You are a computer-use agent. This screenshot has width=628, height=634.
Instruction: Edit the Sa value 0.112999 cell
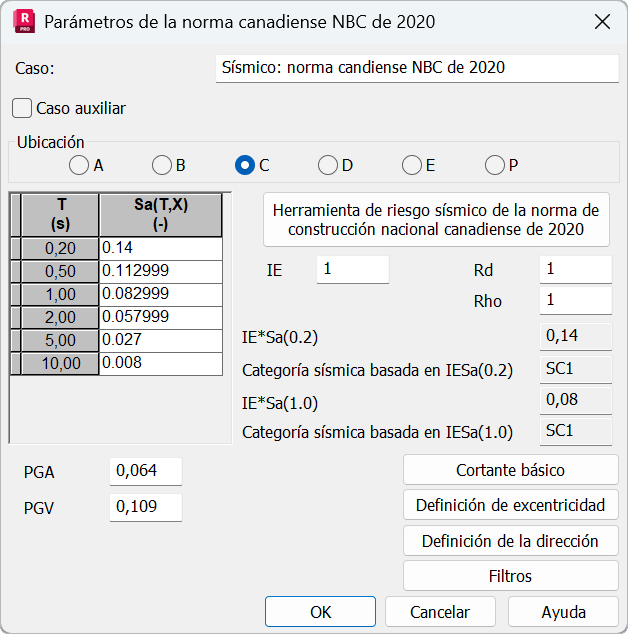[x=161, y=271]
